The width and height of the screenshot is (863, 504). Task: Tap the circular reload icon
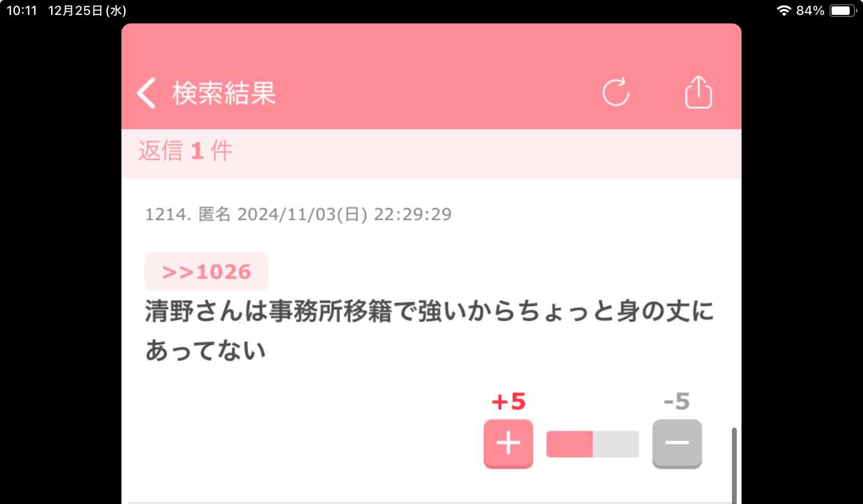coord(616,93)
